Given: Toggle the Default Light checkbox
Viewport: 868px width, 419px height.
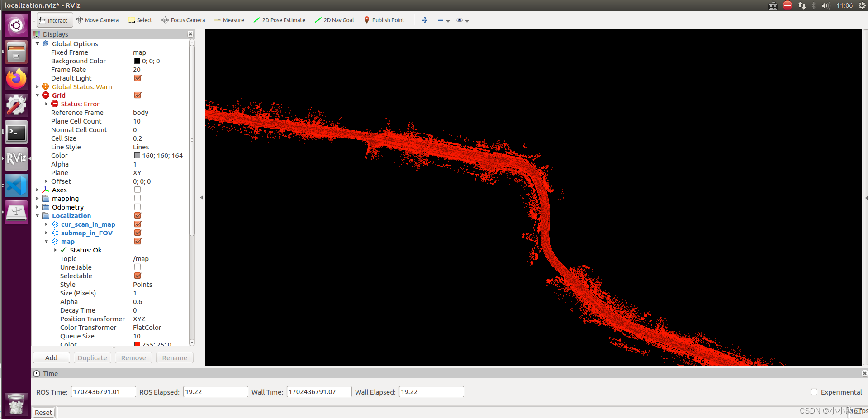Looking at the screenshot, I should coord(138,78).
